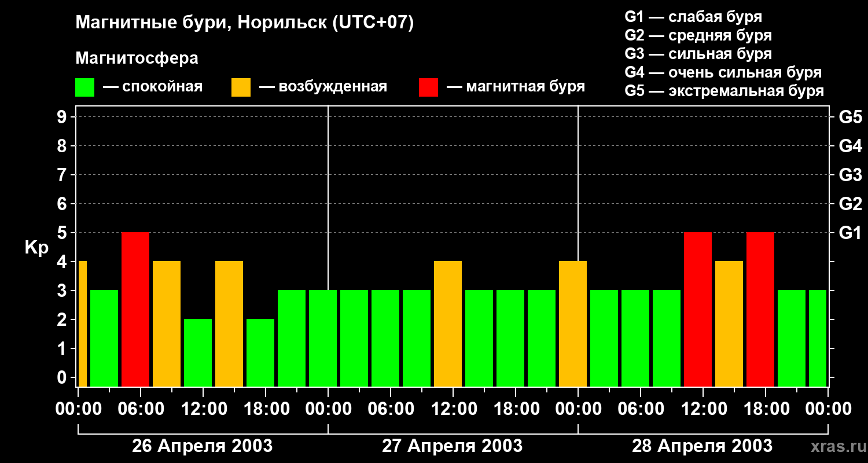The height and width of the screenshot is (463, 868).
Task: Click the Kp axis value '0'
Action: (x=63, y=378)
